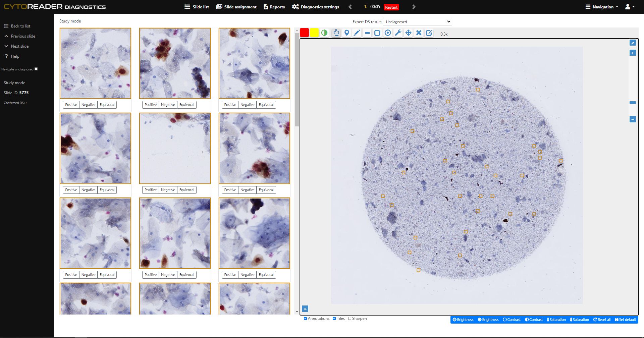Select the line drawing tool
Screen dimensions: 644x338
(367, 33)
